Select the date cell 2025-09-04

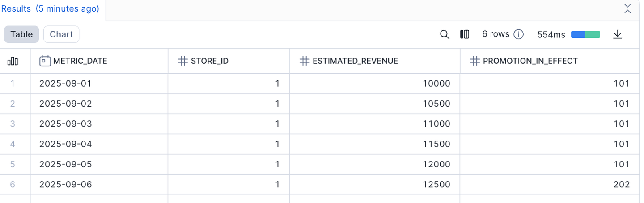[99, 144]
